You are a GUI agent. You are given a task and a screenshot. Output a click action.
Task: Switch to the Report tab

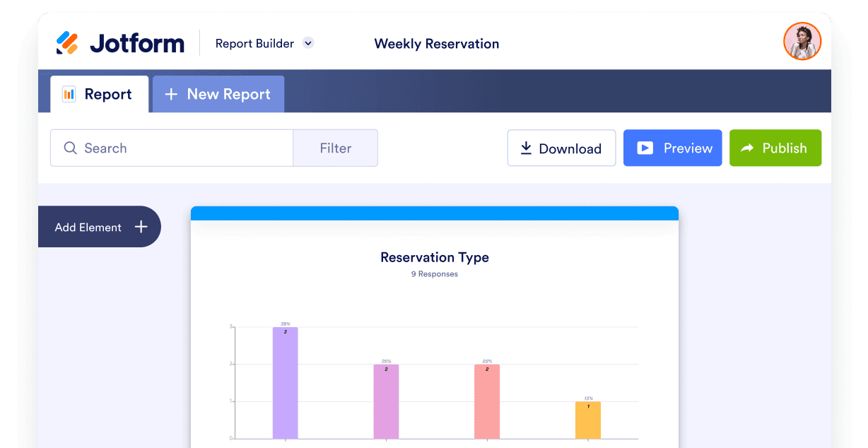[99, 93]
